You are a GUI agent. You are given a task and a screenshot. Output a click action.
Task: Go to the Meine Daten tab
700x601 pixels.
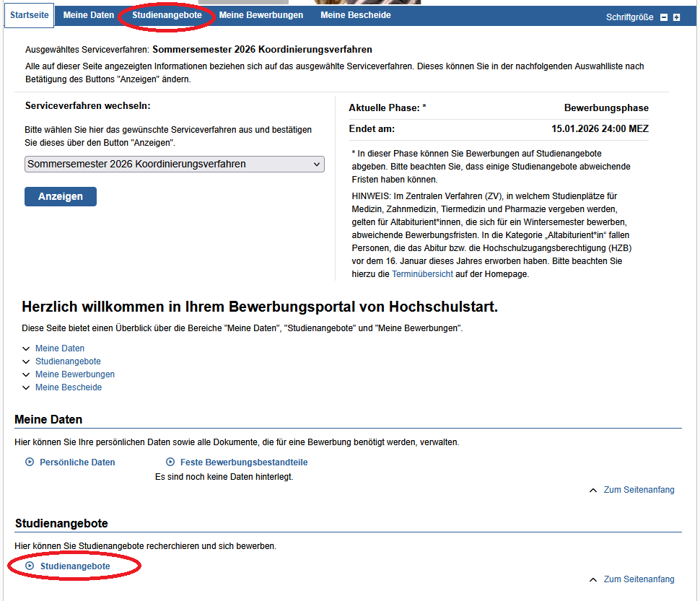[x=89, y=15]
